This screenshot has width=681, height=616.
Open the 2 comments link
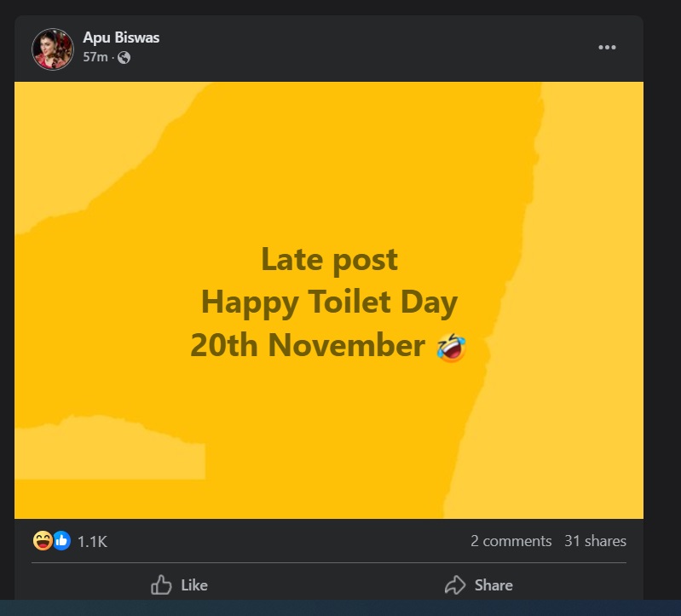[x=511, y=541]
